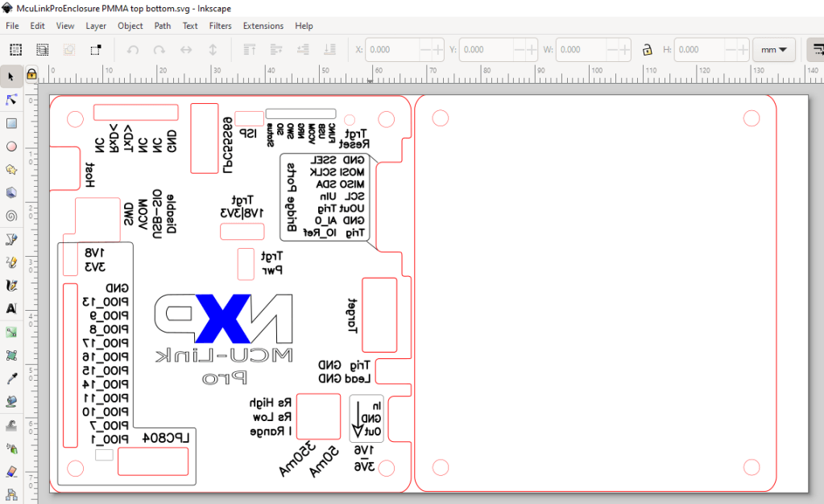Activate the Star/Polygon tool
This screenshot has width=824, height=504.
click(x=11, y=170)
